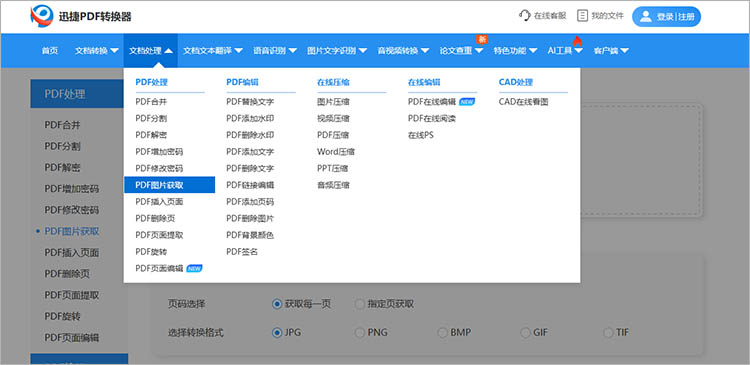Open Word压缩 menu link
The image size is (750, 365).
336,152
